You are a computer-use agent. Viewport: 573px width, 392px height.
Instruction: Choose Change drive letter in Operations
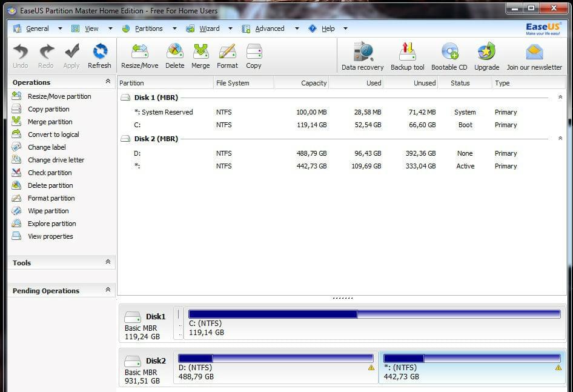pyautogui.click(x=56, y=160)
